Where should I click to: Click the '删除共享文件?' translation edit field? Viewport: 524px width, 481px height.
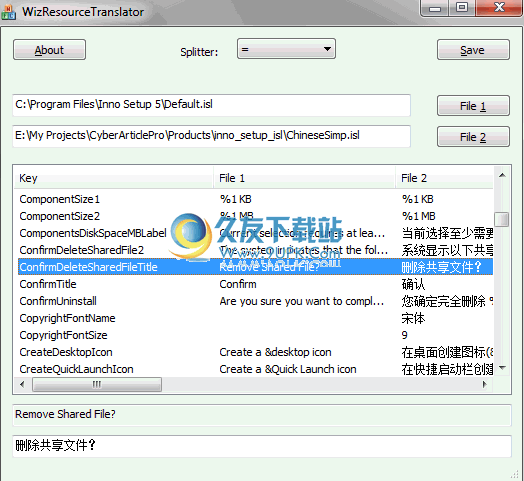click(x=262, y=446)
